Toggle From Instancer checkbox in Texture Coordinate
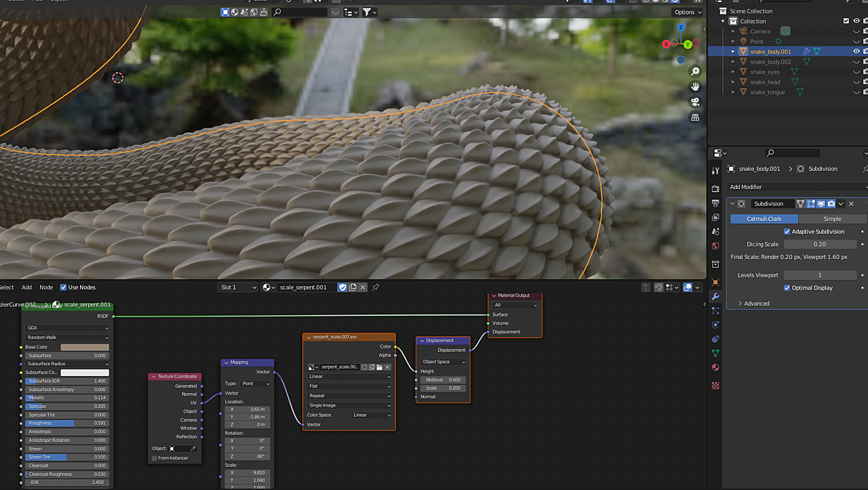868x490 pixels. tap(155, 458)
